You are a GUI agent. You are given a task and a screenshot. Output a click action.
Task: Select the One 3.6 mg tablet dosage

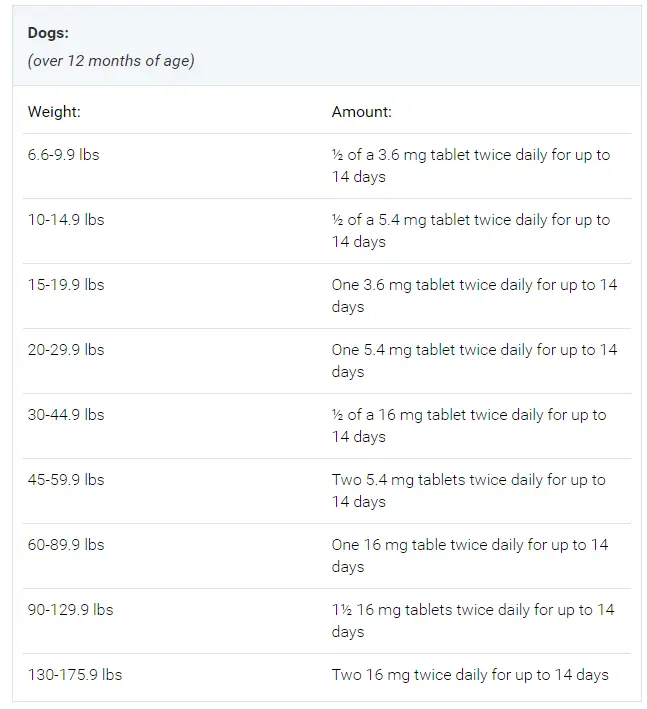474,296
